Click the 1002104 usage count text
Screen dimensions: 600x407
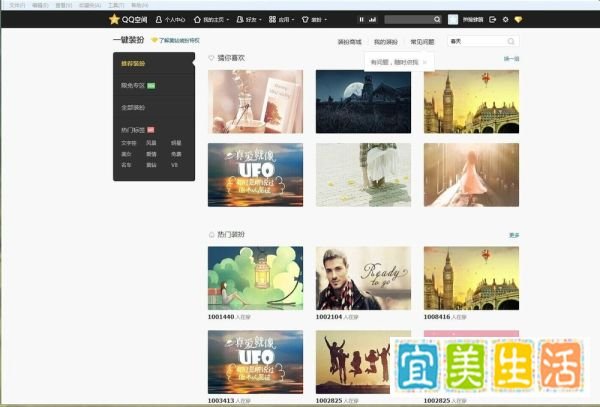tap(337, 317)
